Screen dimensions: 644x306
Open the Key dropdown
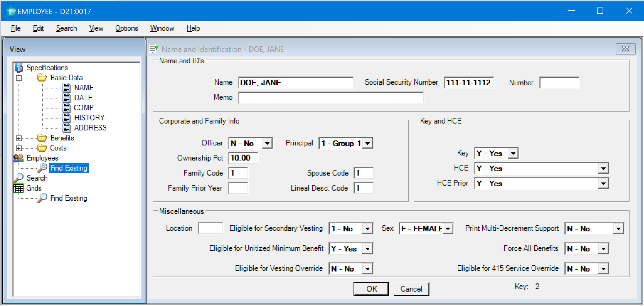[513, 153]
